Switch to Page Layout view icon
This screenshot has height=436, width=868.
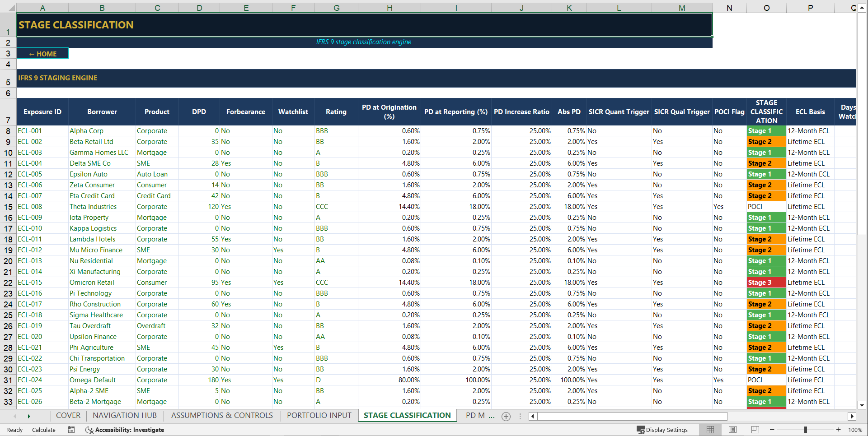pyautogui.click(x=733, y=430)
